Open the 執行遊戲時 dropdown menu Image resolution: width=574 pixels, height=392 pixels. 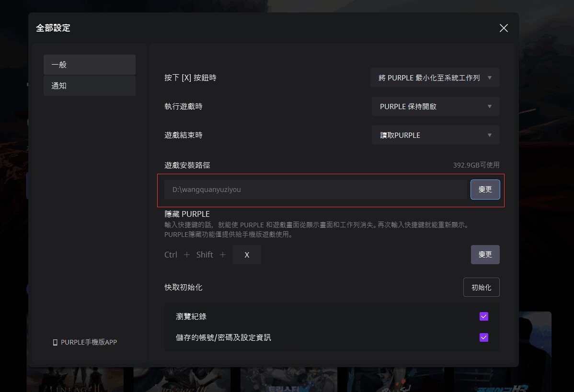click(436, 106)
